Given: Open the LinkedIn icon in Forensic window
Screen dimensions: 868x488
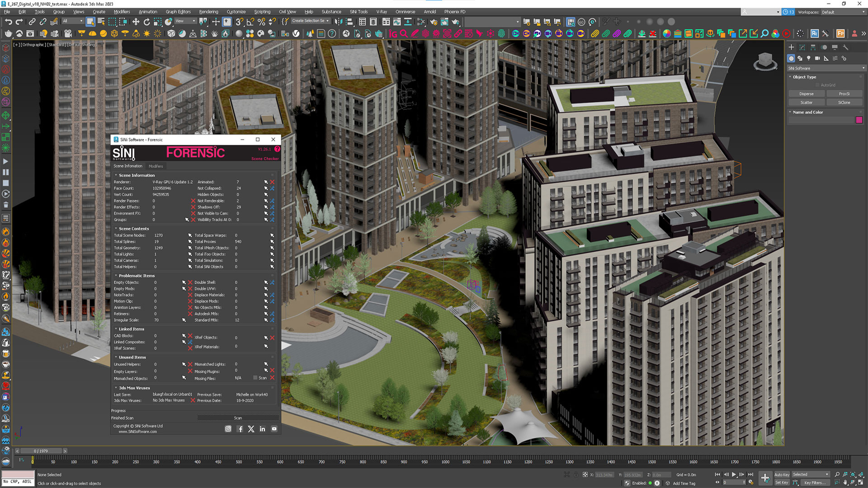Looking at the screenshot, I should pos(262,429).
